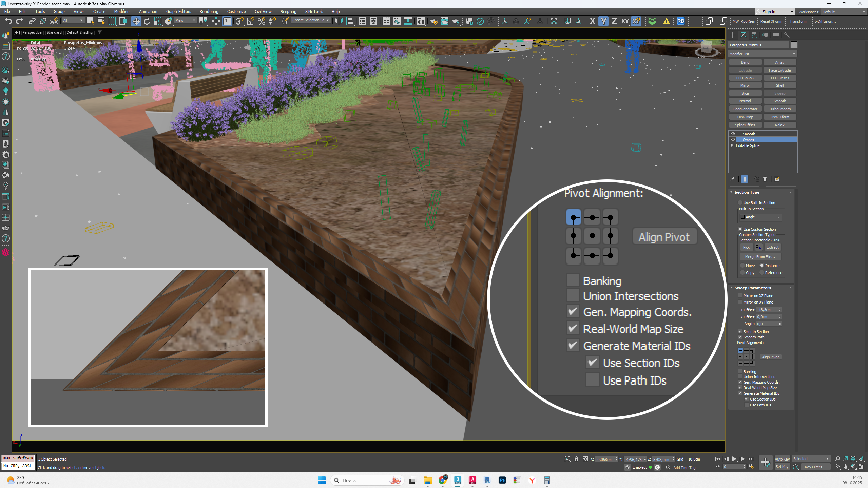Screen dimensions: 868x488
Task: Click the Mirror tool icon in toolbar
Action: click(x=338, y=21)
